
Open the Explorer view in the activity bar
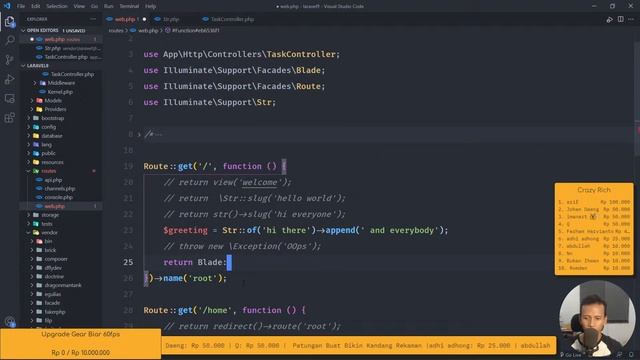pyautogui.click(x=9, y=21)
